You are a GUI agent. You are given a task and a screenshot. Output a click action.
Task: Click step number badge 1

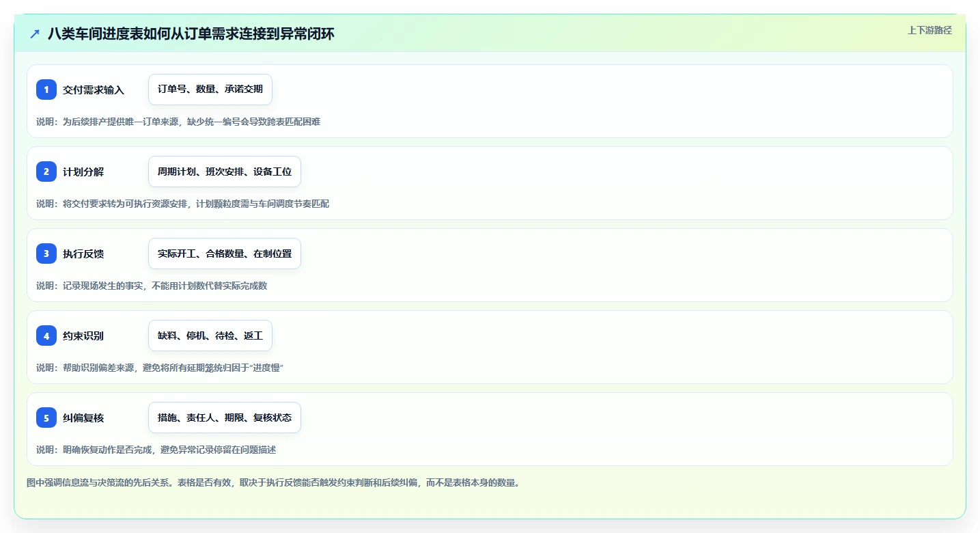[46, 90]
